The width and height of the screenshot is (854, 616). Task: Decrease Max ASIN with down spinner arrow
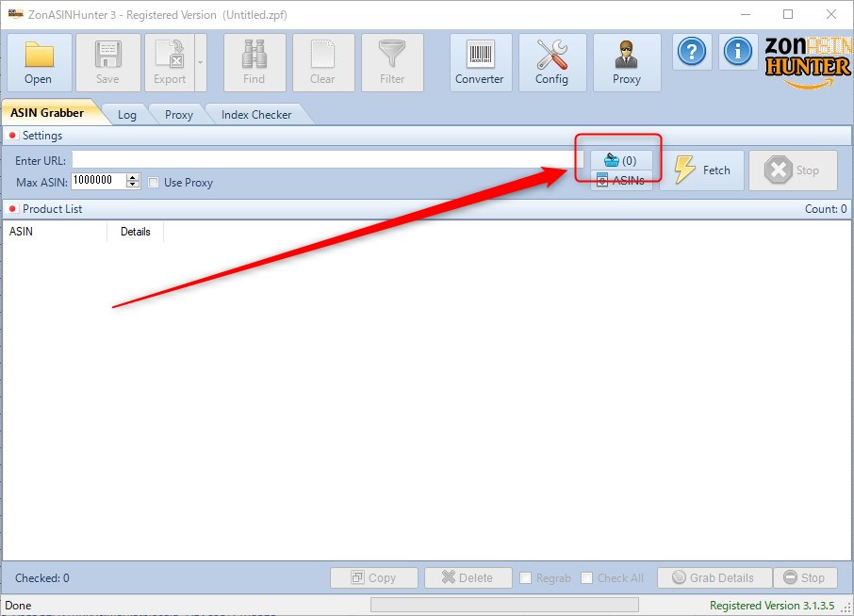pyautogui.click(x=133, y=185)
